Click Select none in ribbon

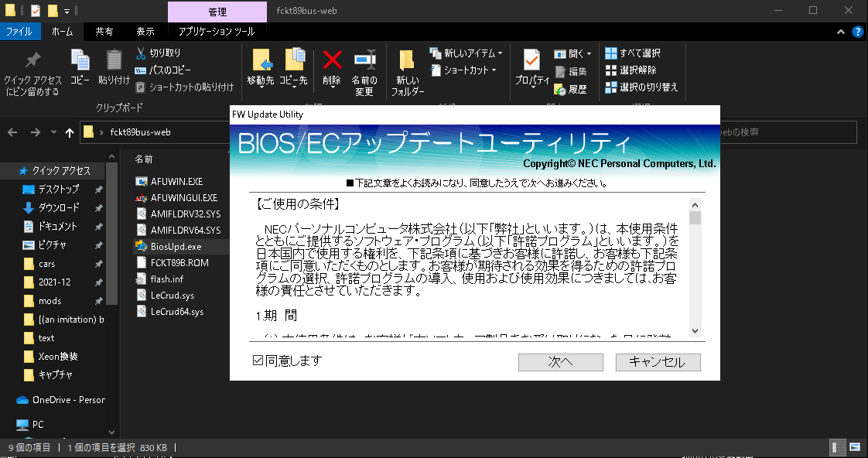(631, 70)
